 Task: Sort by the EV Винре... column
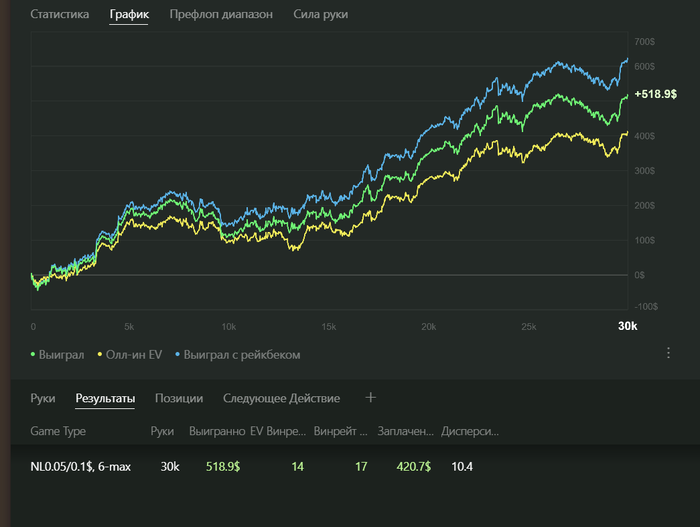278,431
